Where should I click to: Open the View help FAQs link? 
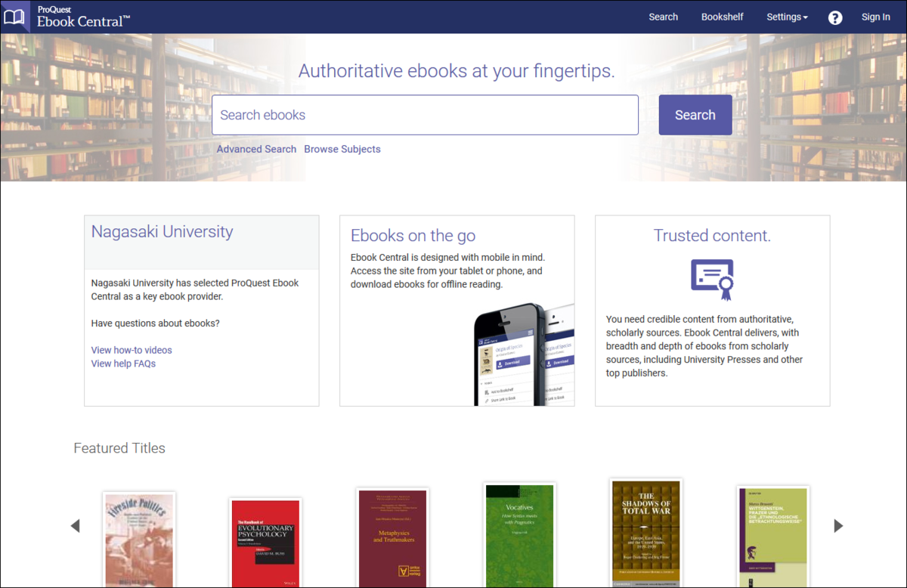123,364
